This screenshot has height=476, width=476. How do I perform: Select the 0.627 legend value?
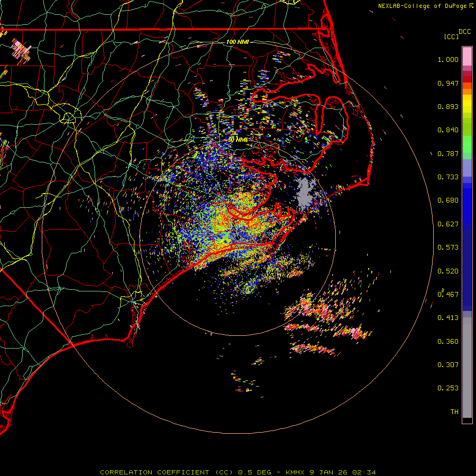[448, 224]
